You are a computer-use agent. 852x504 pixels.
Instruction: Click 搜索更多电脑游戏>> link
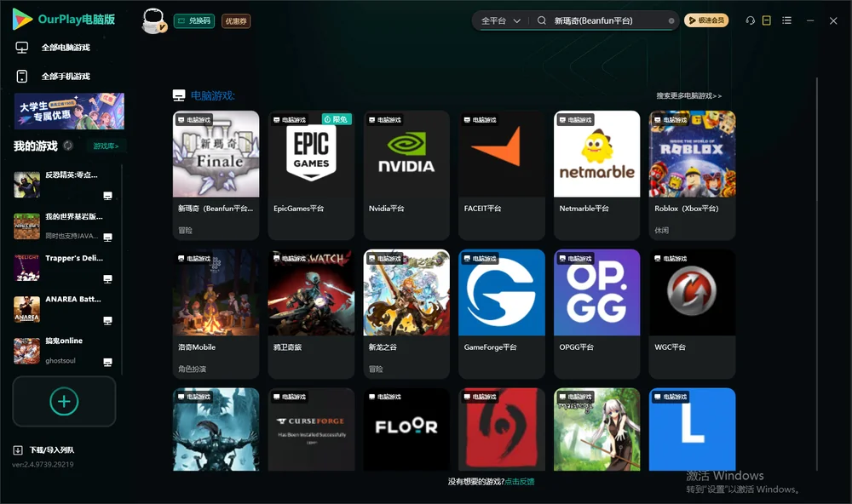(688, 95)
